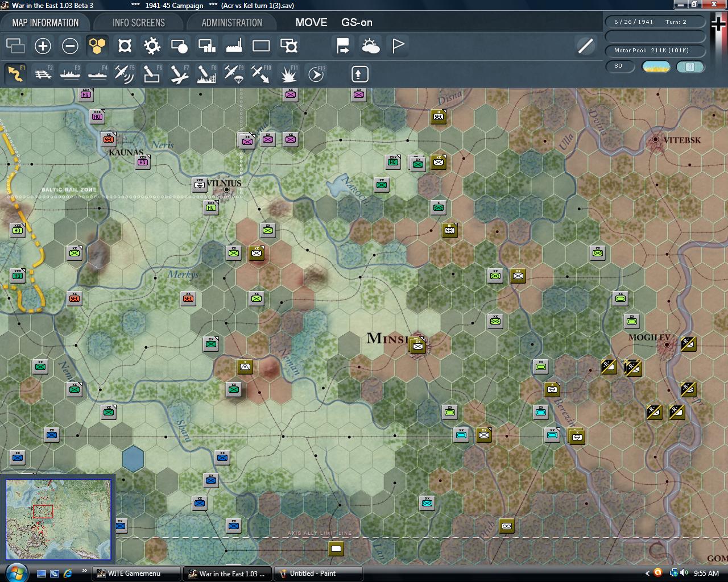728x582 pixels.
Task: Open the air reconnaissance mission (F5)
Action: click(x=125, y=74)
